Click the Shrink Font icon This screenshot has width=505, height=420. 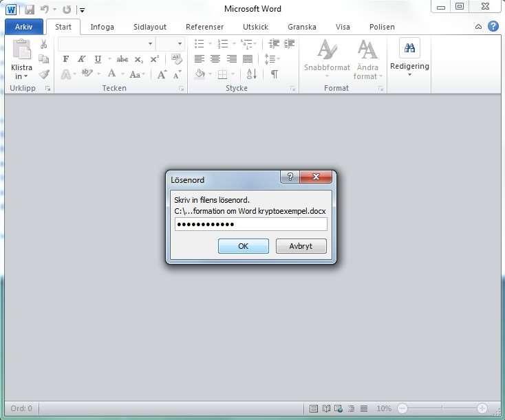tap(177, 75)
